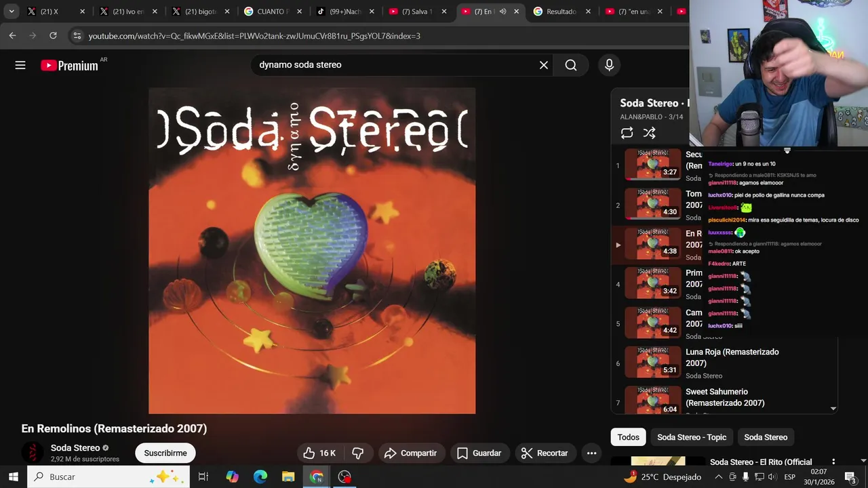
Task: Open playlist thumbnail with 3:27 duration
Action: [652, 164]
